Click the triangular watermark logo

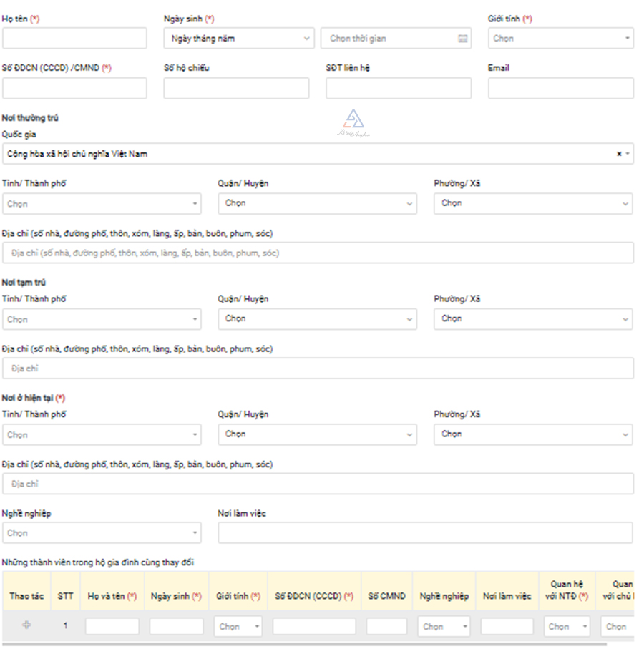[x=353, y=120]
